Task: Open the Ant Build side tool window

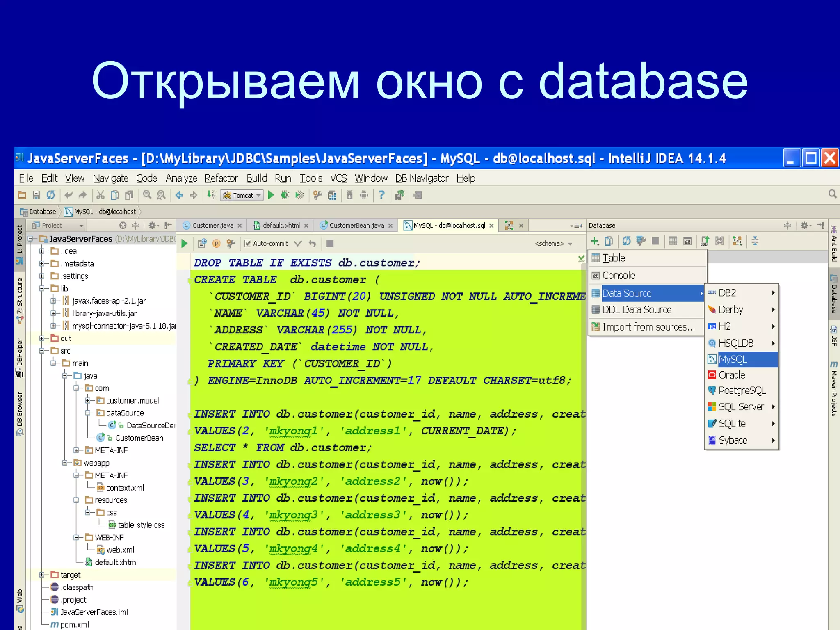Action: coord(834,243)
